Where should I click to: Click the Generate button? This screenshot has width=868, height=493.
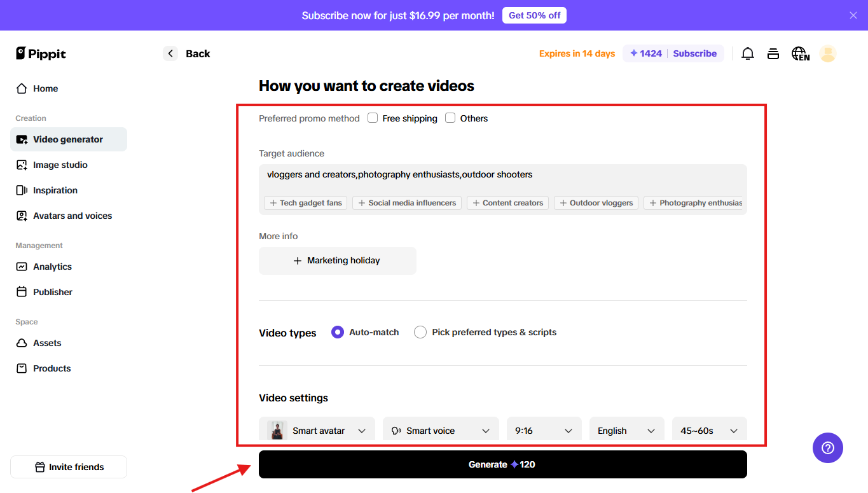[502, 464]
